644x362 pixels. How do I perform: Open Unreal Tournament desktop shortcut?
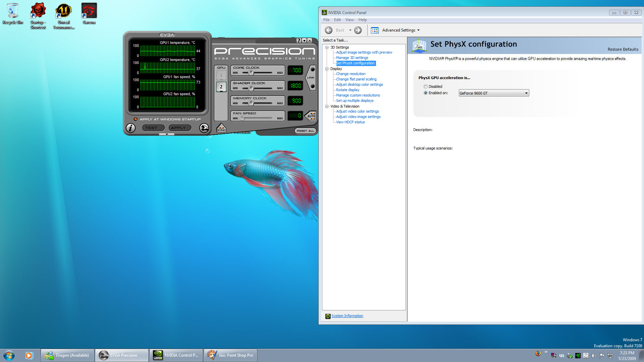point(64,16)
